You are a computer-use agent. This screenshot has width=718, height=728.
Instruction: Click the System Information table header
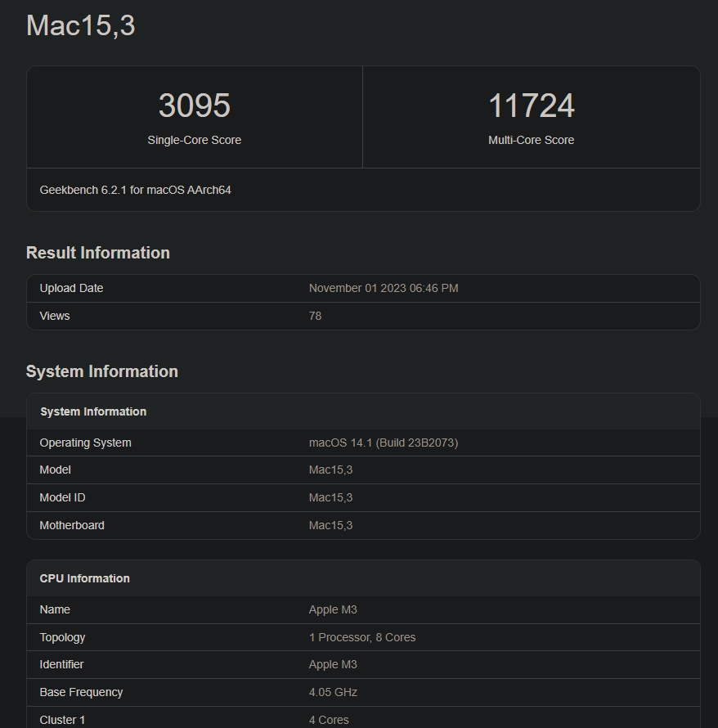click(93, 411)
